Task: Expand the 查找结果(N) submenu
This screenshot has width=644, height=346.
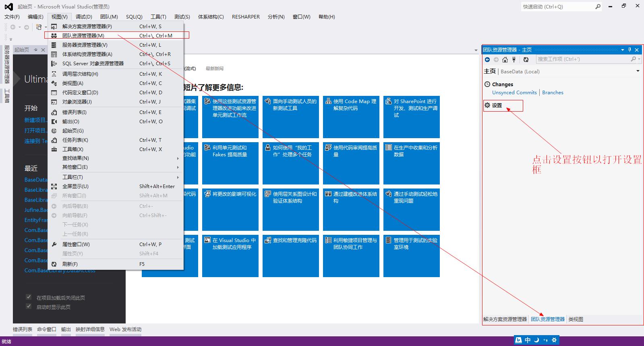Action: (x=178, y=158)
